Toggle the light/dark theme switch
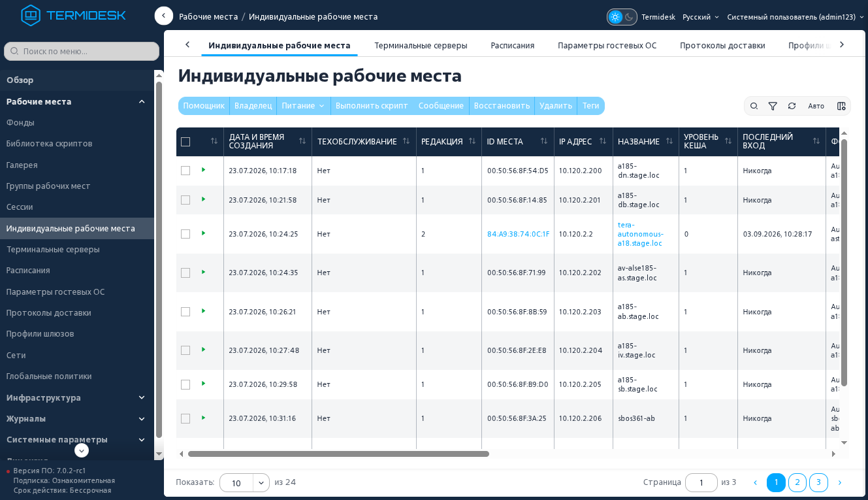This screenshot has width=868, height=500. pyautogui.click(x=622, y=17)
